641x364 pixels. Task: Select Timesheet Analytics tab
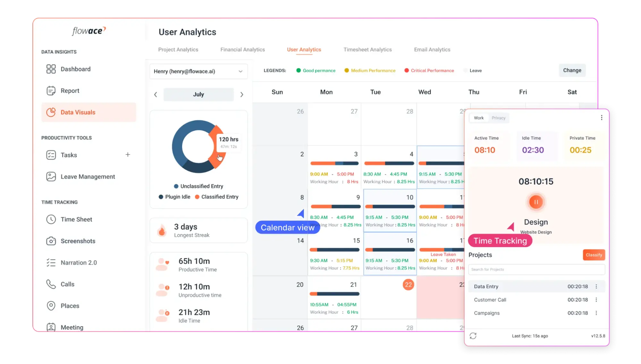point(368,49)
